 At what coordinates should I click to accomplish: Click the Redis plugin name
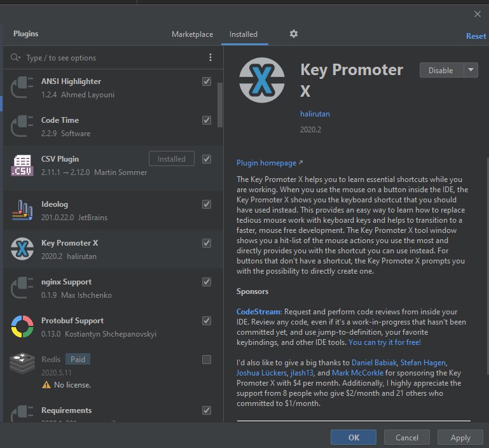[x=51, y=360]
